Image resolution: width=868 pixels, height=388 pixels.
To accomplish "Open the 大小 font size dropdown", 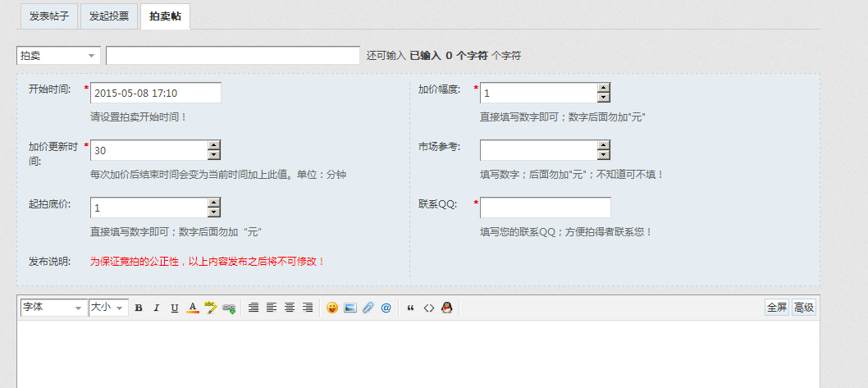I will [108, 308].
